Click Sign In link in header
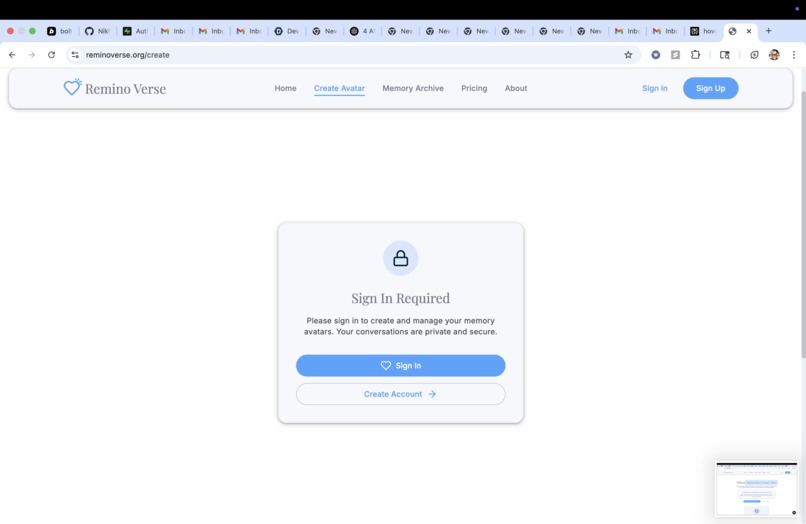The height and width of the screenshot is (524, 806). pos(654,88)
